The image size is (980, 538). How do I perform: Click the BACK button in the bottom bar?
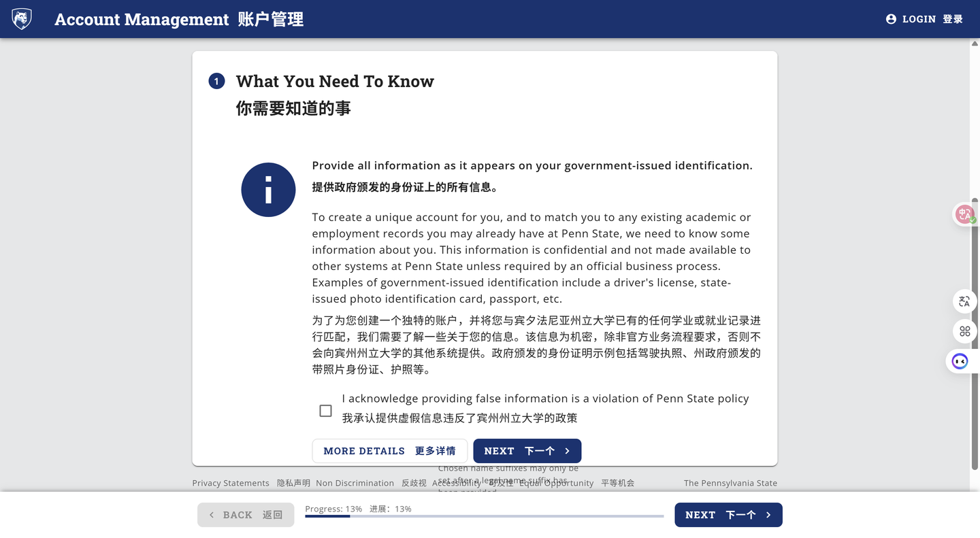tap(246, 515)
